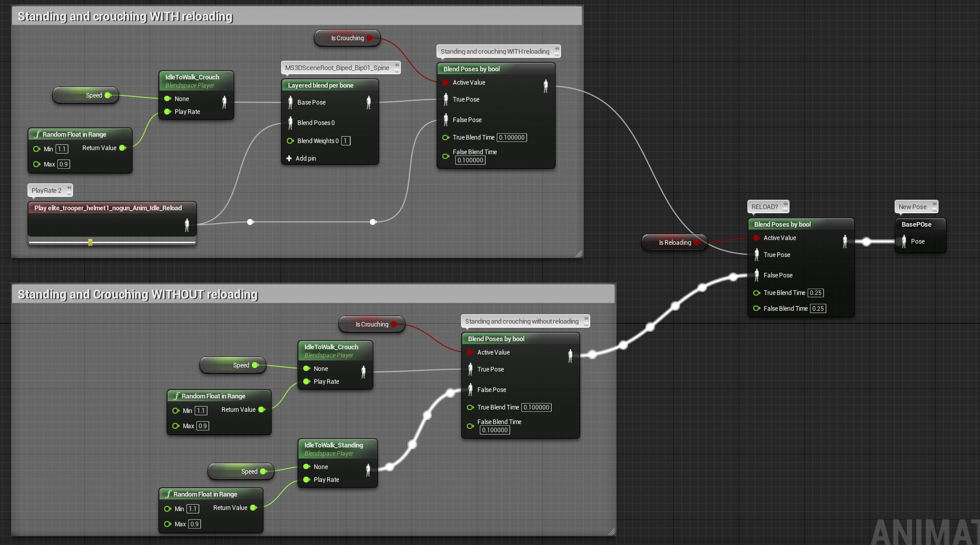Image resolution: width=980 pixels, height=545 pixels.
Task: Click the Blend Poses 0 input pin
Action: click(x=290, y=123)
